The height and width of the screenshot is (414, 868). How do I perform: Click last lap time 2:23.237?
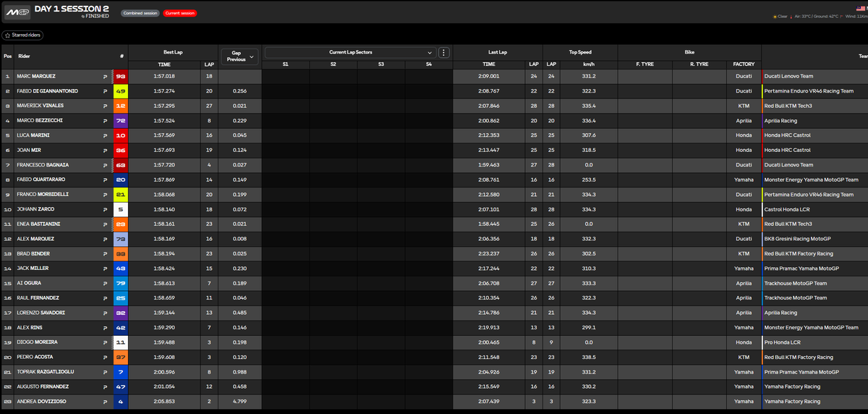click(489, 254)
